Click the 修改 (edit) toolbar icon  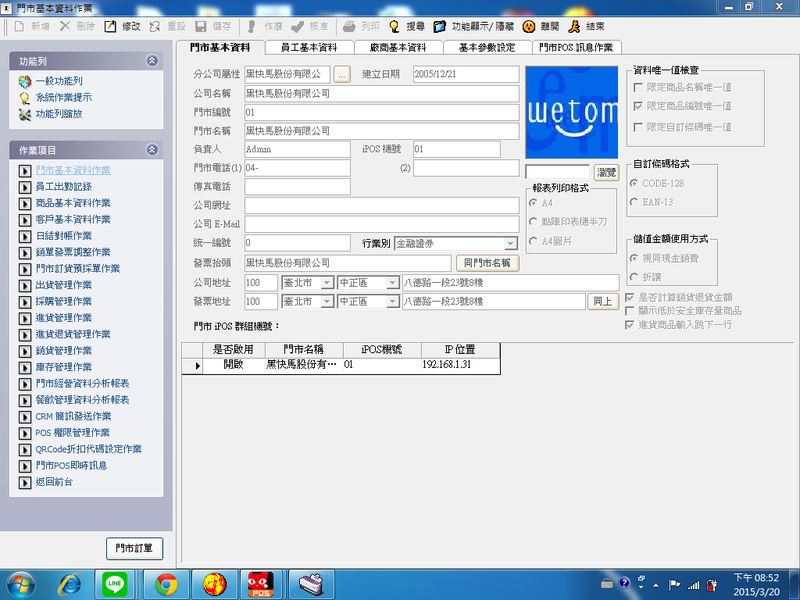point(110,27)
